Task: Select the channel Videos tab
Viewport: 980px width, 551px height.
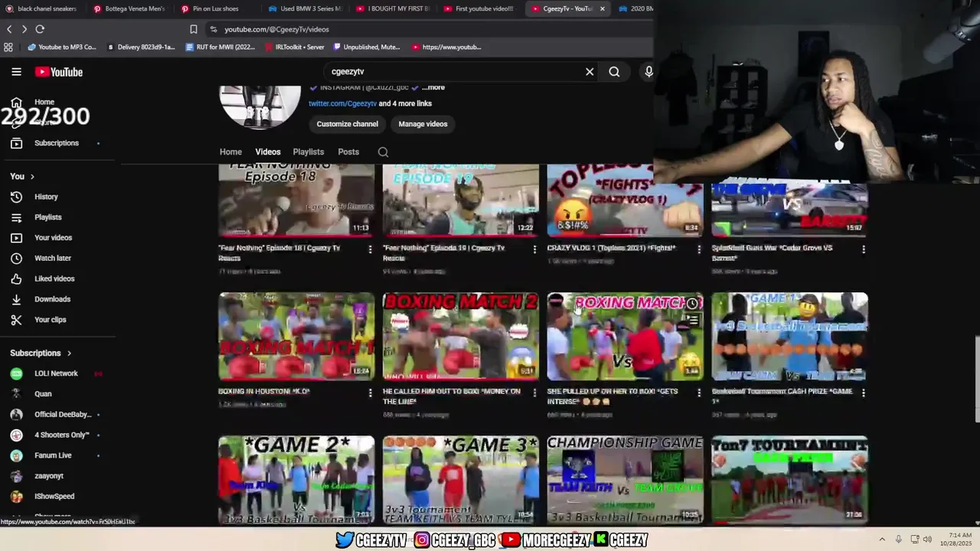Action: click(268, 152)
